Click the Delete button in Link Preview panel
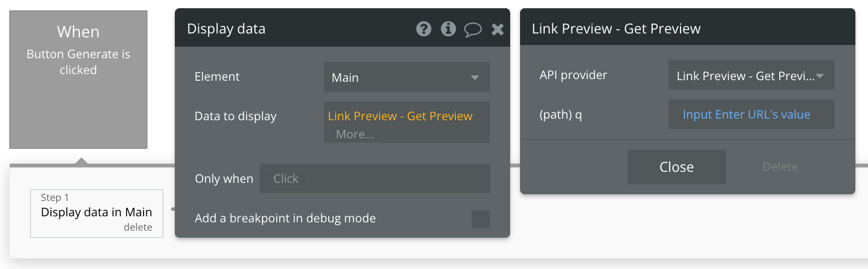Screen dimensions: 868x269 click(x=780, y=167)
